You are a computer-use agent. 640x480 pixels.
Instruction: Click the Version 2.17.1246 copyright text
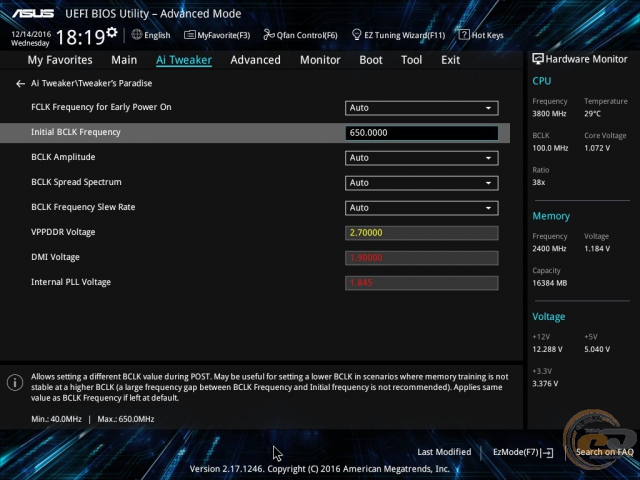[x=320, y=469]
